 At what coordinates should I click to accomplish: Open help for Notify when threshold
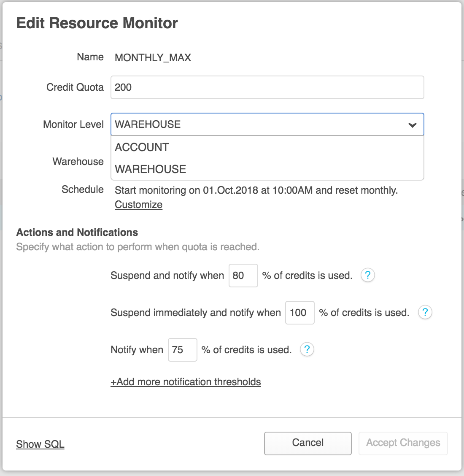[307, 349]
